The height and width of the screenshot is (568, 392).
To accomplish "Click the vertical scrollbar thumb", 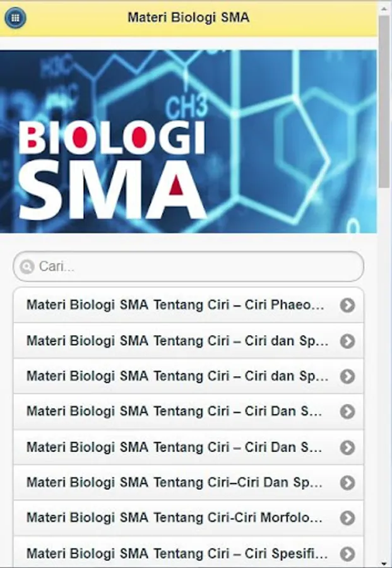I will pyautogui.click(x=384, y=102).
